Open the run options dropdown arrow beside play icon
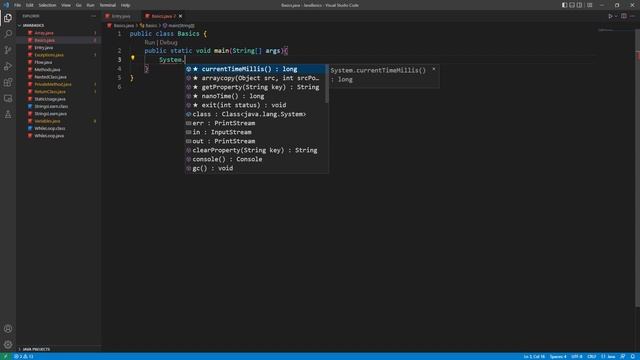This screenshot has height=360, width=640. (616, 16)
